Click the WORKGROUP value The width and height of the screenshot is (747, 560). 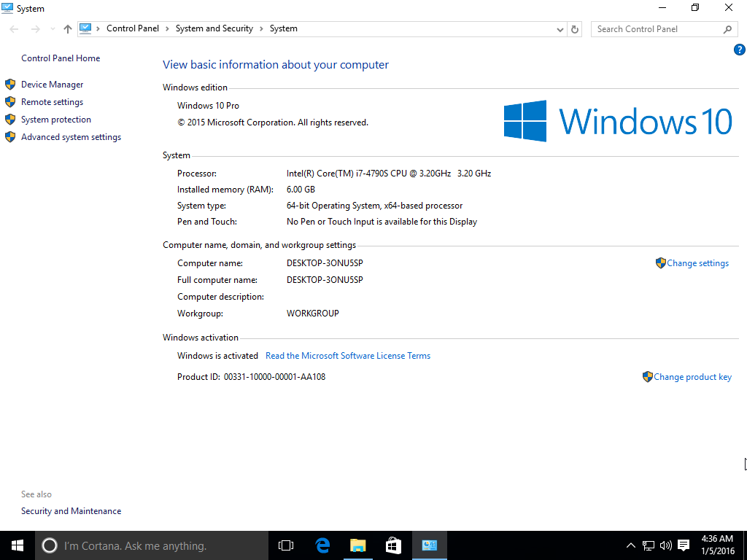(x=312, y=314)
